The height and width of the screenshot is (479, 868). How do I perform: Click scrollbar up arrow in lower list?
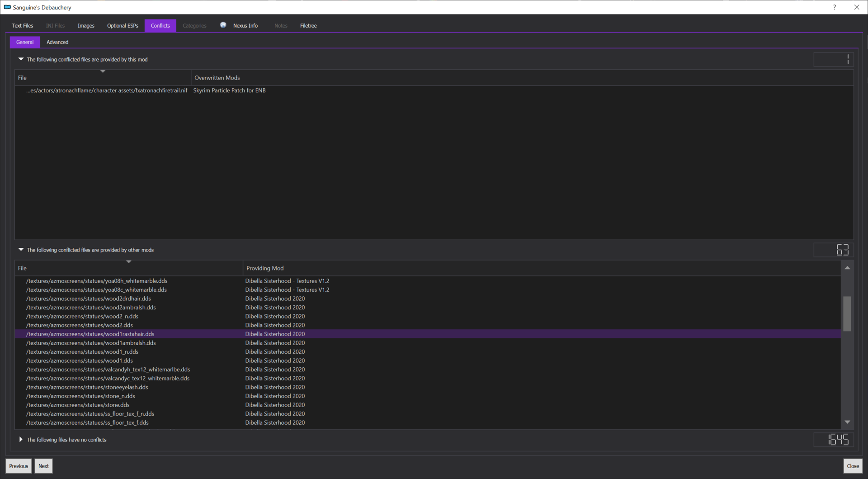(x=847, y=268)
